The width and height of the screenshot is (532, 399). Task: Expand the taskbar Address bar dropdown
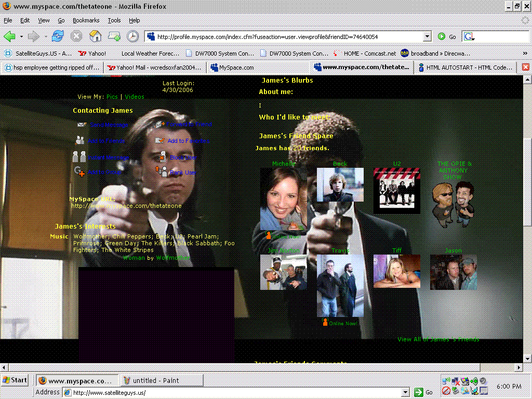pyautogui.click(x=405, y=392)
